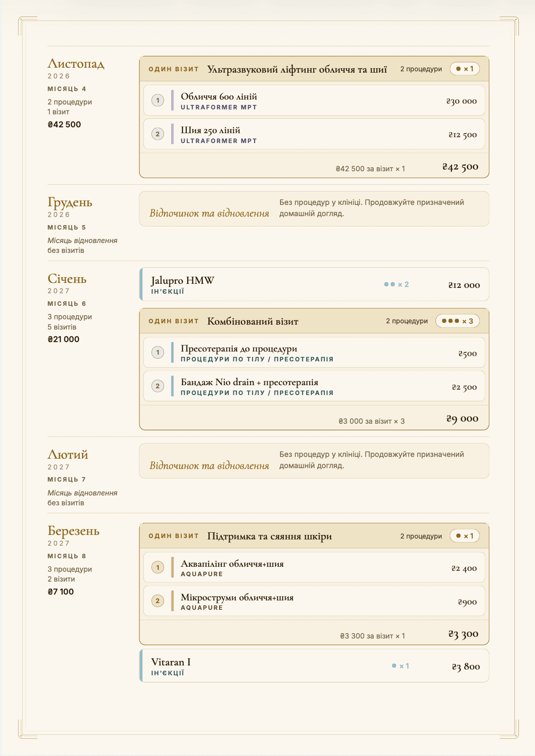Click the number 1 circle beside Аквапілінг обличчя+шия
The image size is (535, 756).
[x=158, y=567]
